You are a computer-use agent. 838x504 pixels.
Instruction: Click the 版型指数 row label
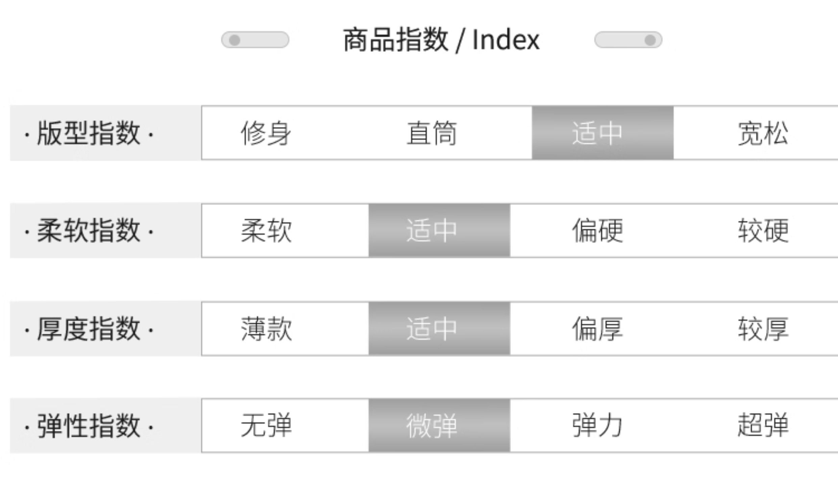[x=89, y=133]
